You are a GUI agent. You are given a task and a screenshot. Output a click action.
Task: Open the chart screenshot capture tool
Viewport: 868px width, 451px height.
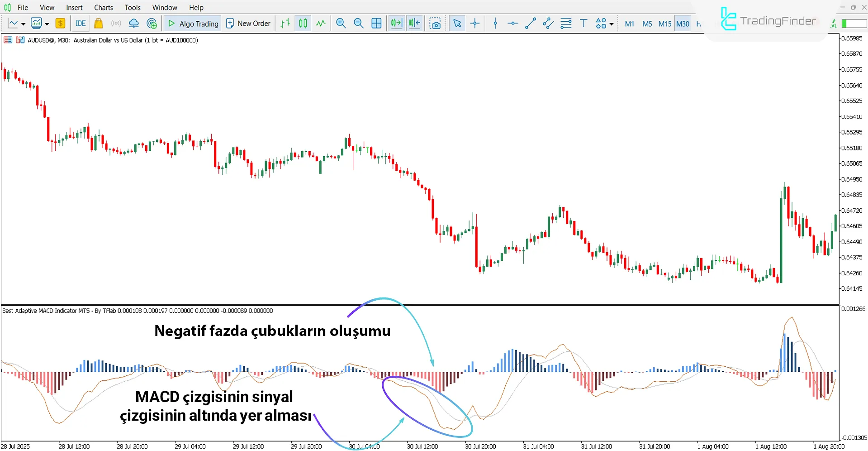[x=435, y=23]
